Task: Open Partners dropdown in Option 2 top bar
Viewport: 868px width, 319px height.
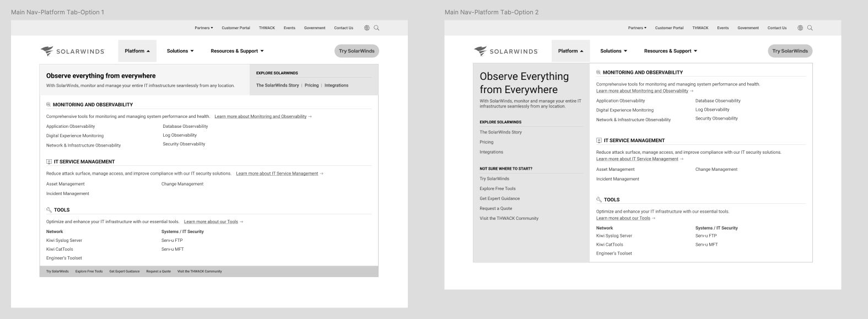Action: click(x=637, y=28)
